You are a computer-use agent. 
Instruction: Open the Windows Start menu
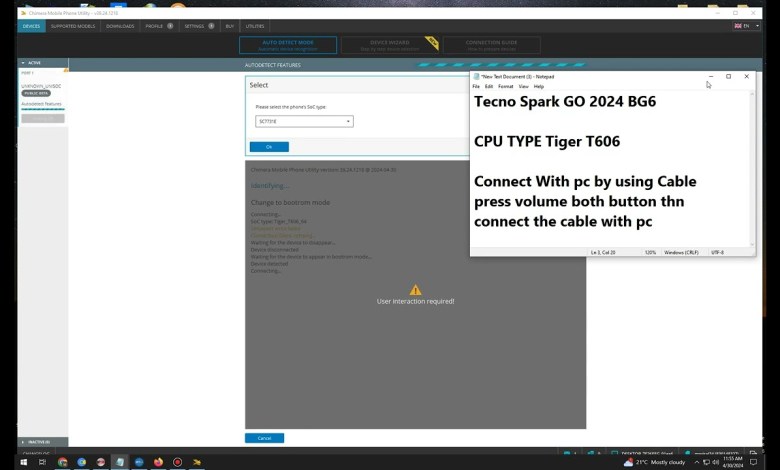tap(23, 462)
